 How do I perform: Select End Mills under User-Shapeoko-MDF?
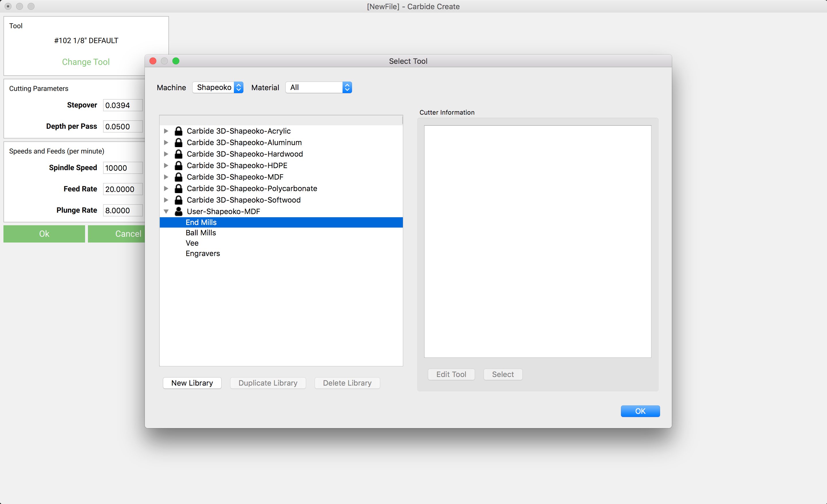point(281,222)
